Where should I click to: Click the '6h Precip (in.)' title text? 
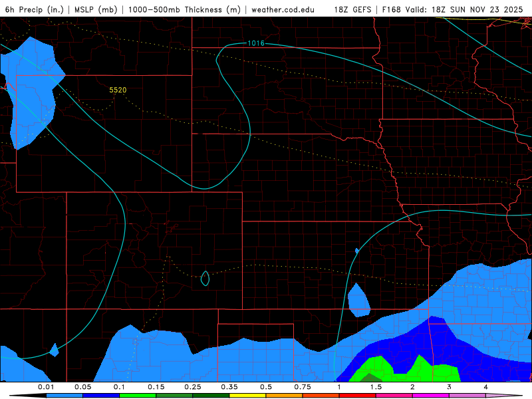[35, 9]
